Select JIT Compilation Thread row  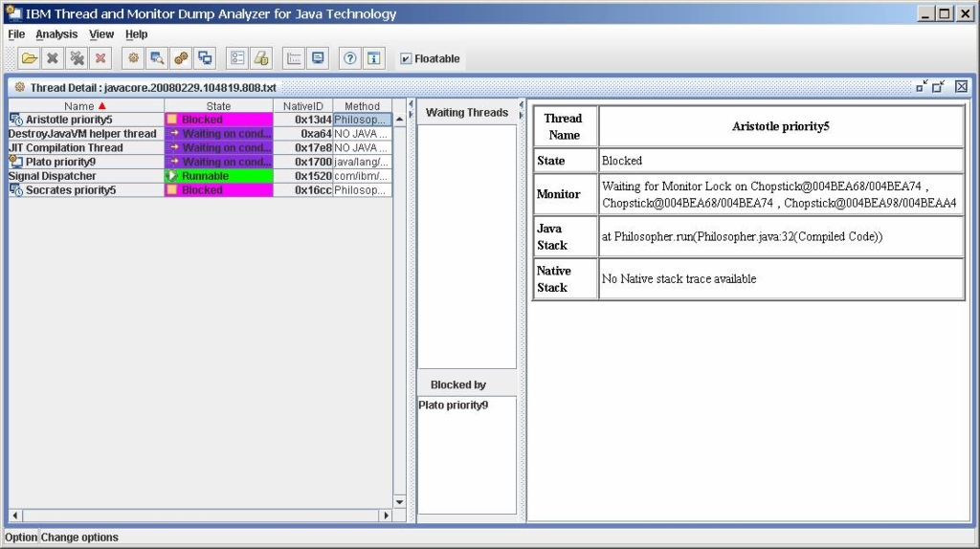pos(200,148)
